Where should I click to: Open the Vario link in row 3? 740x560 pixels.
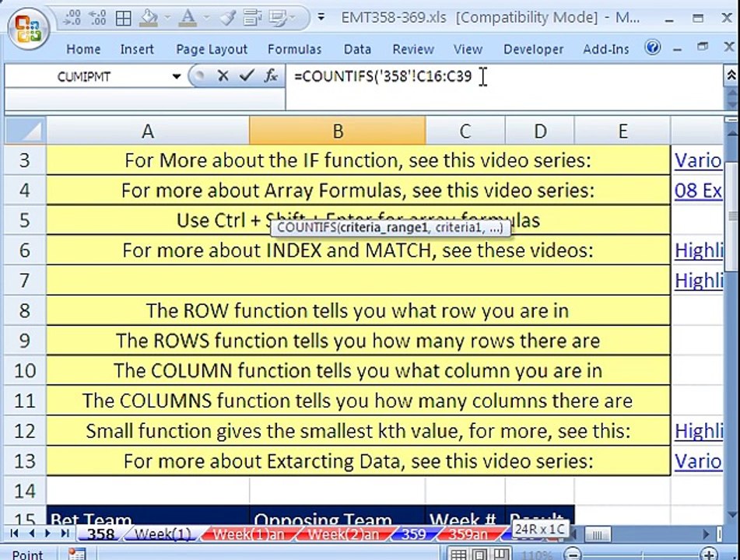click(x=697, y=160)
